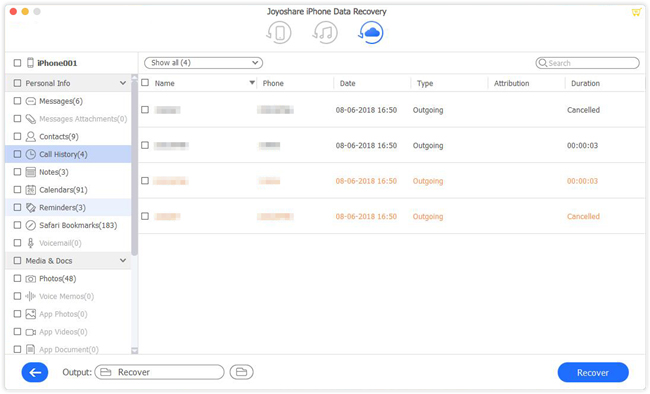Click the Voicemail microphone icon
650x394 pixels.
pos(31,243)
